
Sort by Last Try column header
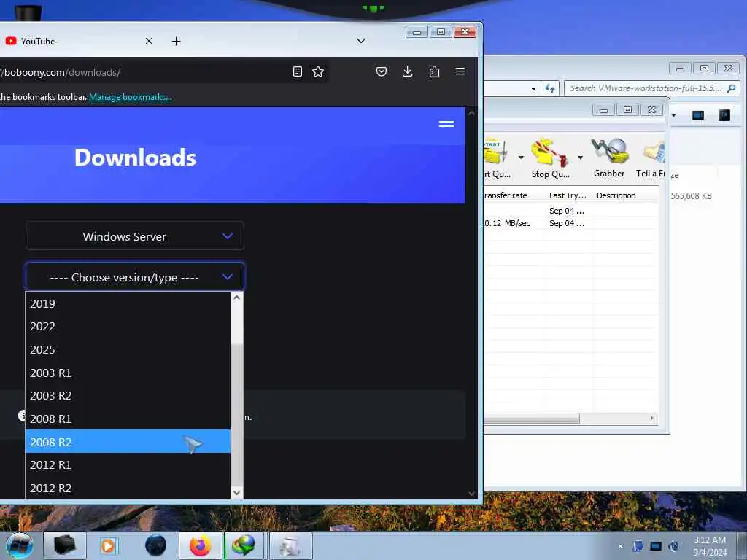569,195
